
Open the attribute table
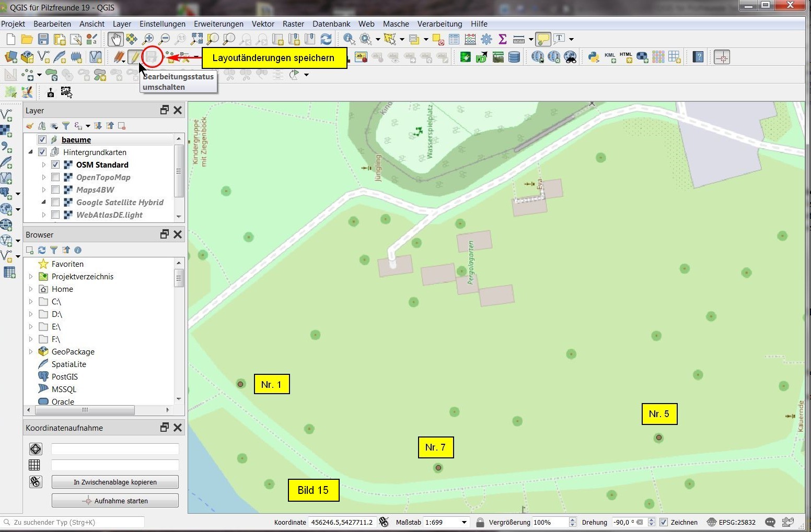point(454,39)
